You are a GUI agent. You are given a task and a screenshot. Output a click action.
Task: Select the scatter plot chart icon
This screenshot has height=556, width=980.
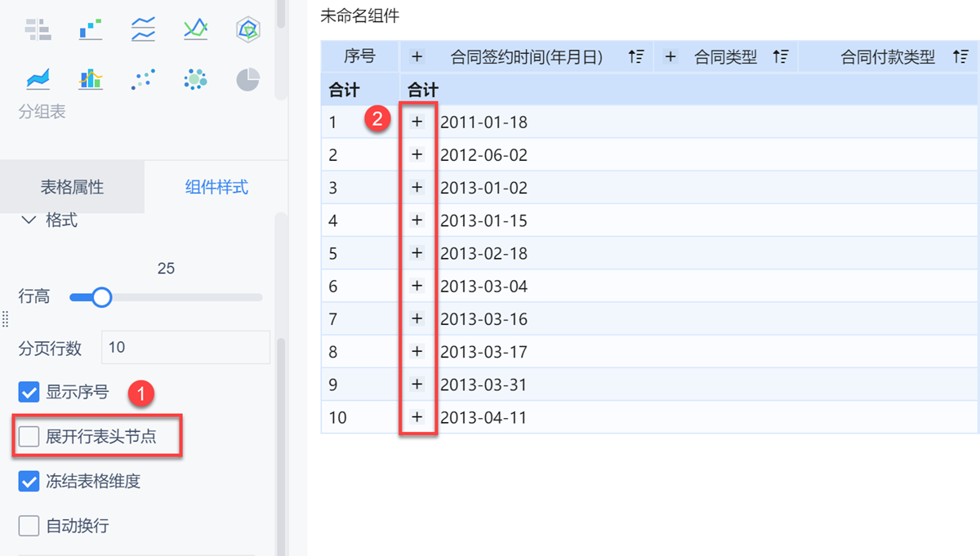[143, 79]
